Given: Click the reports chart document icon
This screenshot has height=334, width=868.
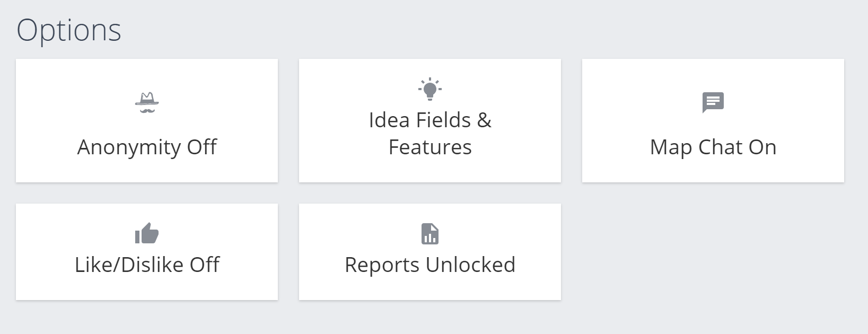Looking at the screenshot, I should 430,234.
